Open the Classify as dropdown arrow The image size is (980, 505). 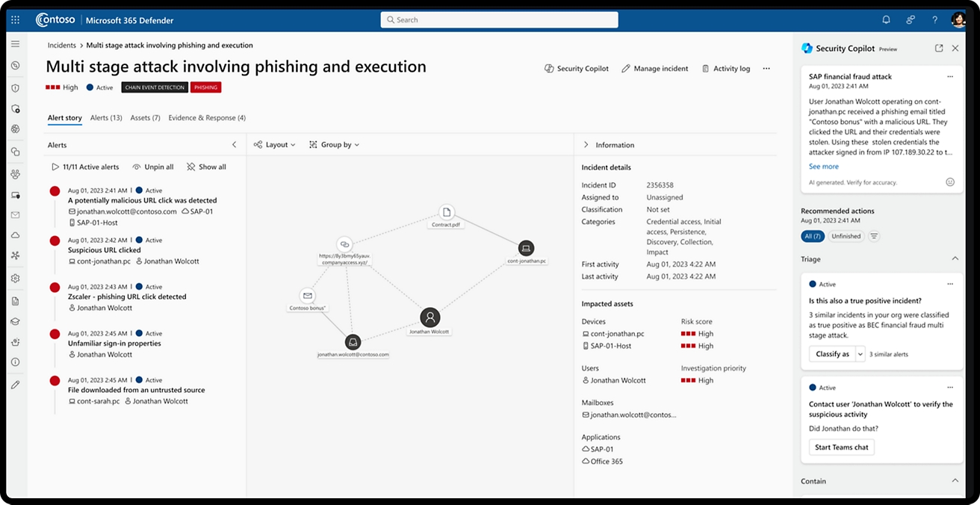860,354
